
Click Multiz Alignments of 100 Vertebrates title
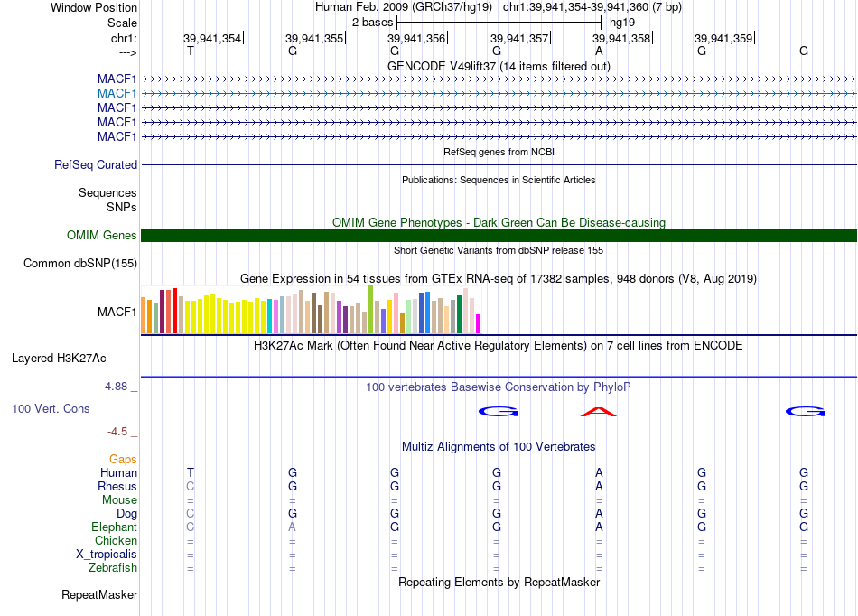click(x=499, y=446)
